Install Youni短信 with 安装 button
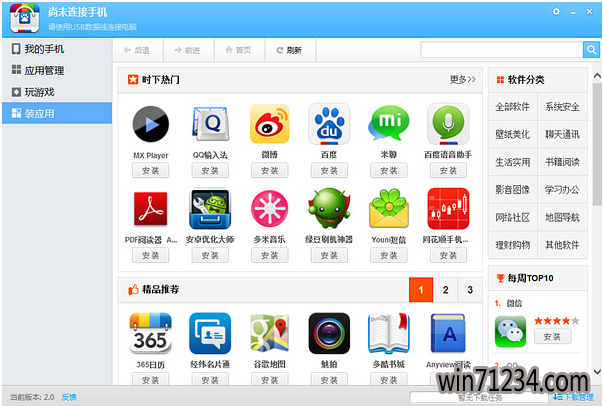 coord(388,255)
